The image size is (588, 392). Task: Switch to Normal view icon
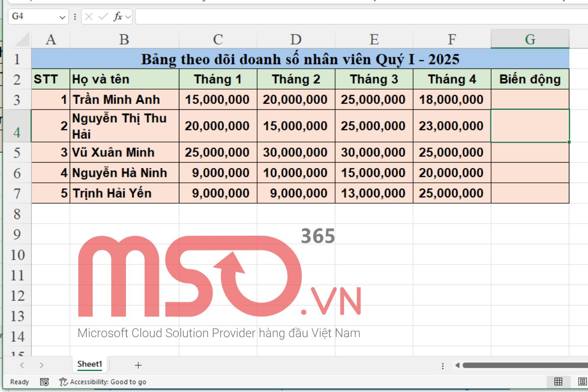coord(558,382)
